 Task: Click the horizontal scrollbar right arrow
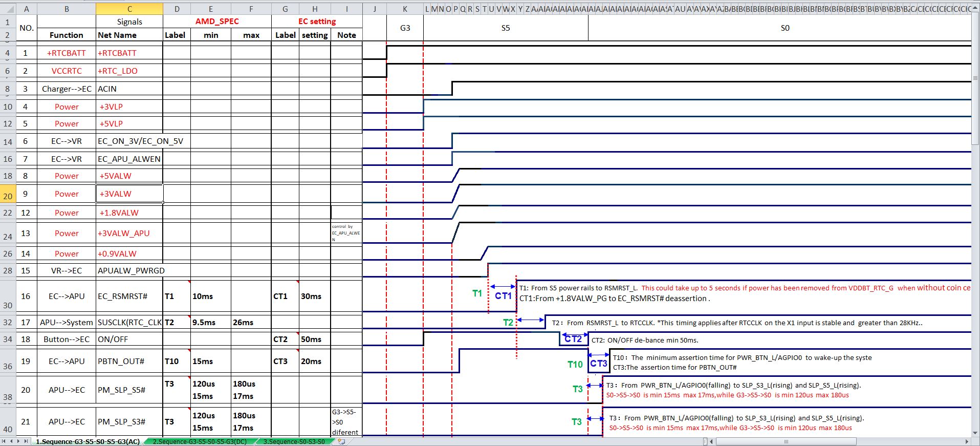[967, 441]
